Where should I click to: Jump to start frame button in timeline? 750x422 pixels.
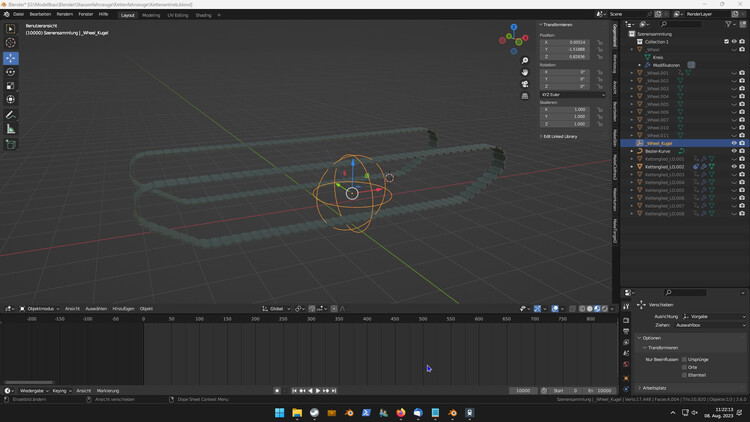point(294,391)
